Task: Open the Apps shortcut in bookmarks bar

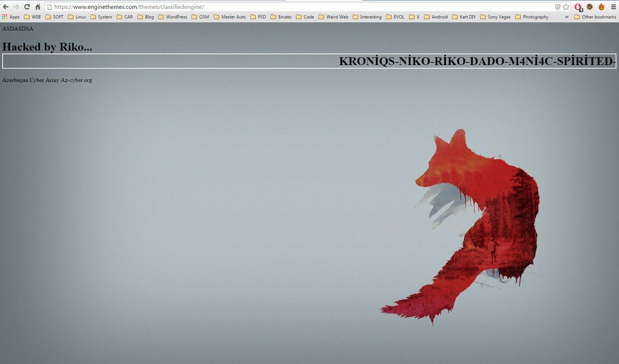Action: pyautogui.click(x=11, y=17)
